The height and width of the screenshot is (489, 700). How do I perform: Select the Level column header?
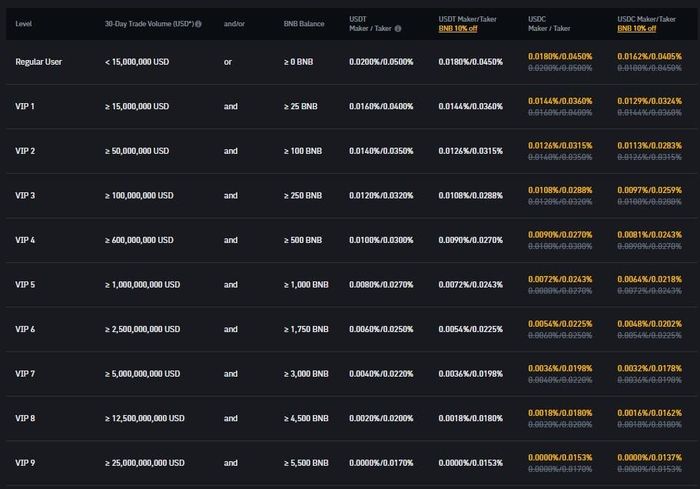(x=24, y=24)
